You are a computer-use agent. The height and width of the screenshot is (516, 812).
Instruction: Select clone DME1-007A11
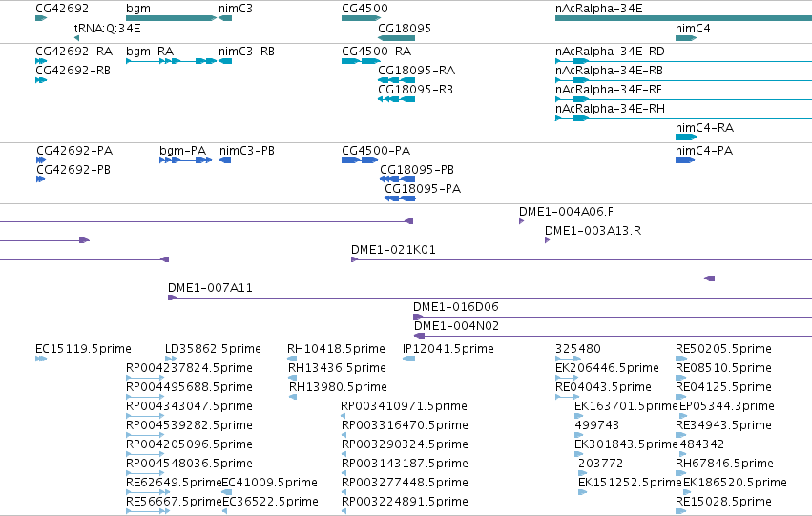(x=489, y=299)
